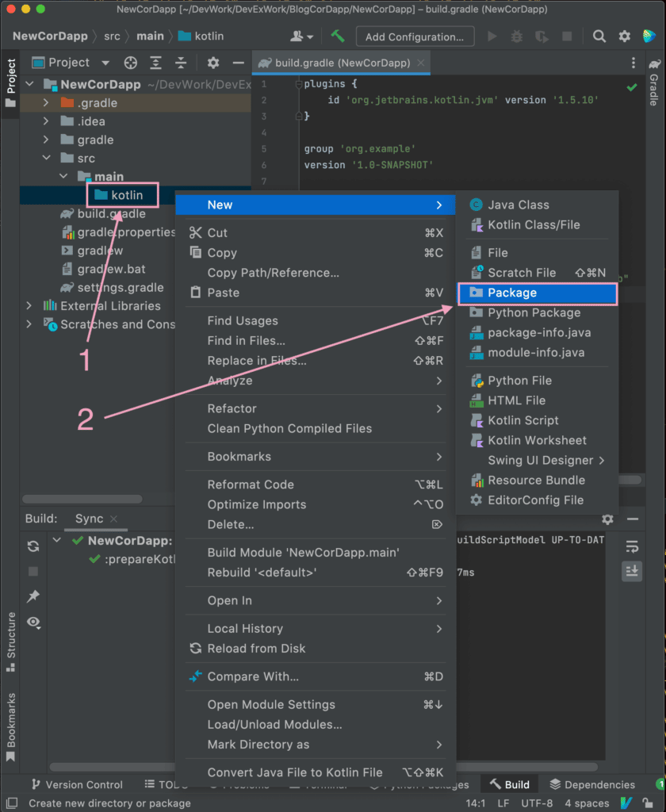Minimize Build panel with minus icon

pos(633,519)
